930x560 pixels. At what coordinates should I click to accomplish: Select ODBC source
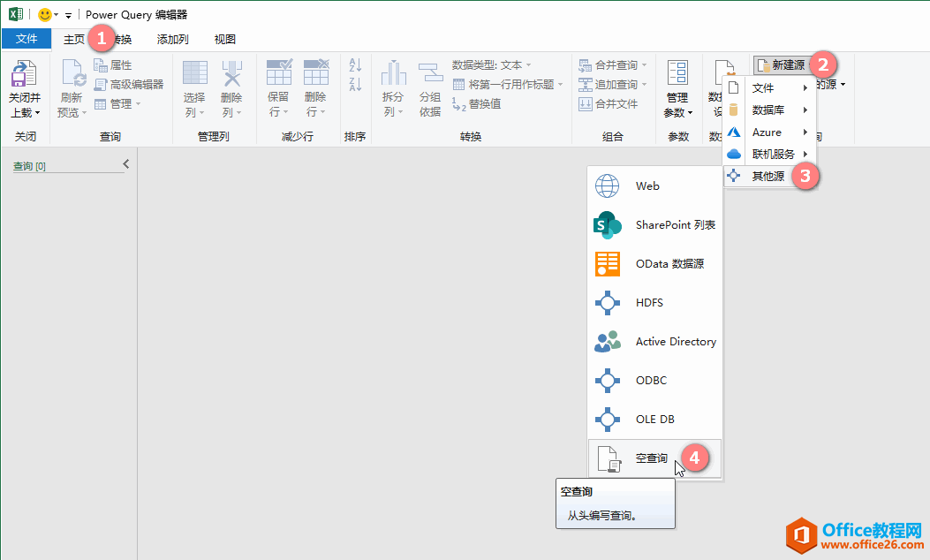click(654, 381)
